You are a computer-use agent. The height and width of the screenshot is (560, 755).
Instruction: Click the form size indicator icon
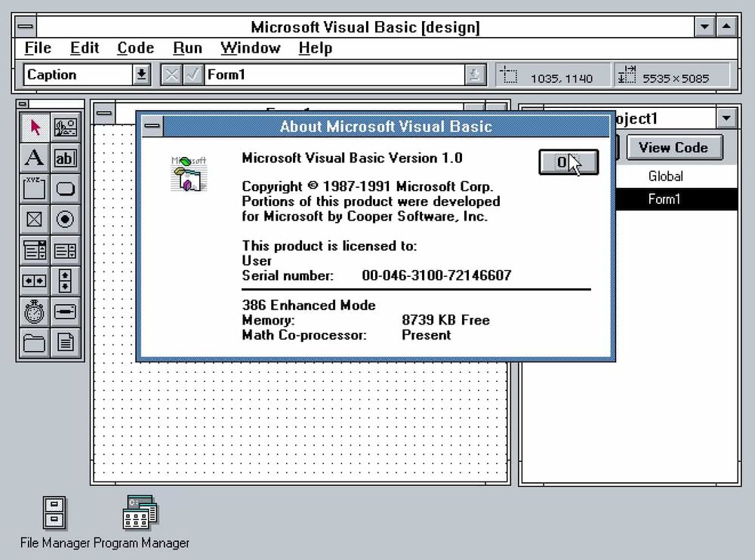(x=627, y=75)
